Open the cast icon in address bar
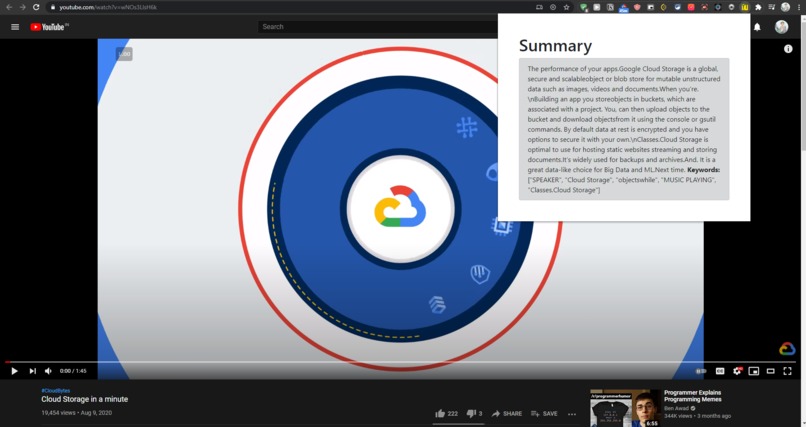Screen dimensions: 806x427 click(x=539, y=7)
